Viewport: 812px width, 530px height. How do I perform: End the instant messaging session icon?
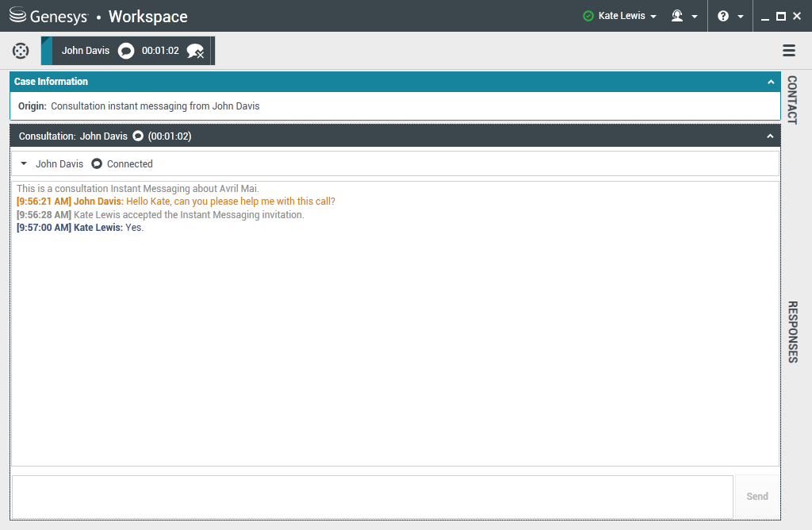pos(195,52)
